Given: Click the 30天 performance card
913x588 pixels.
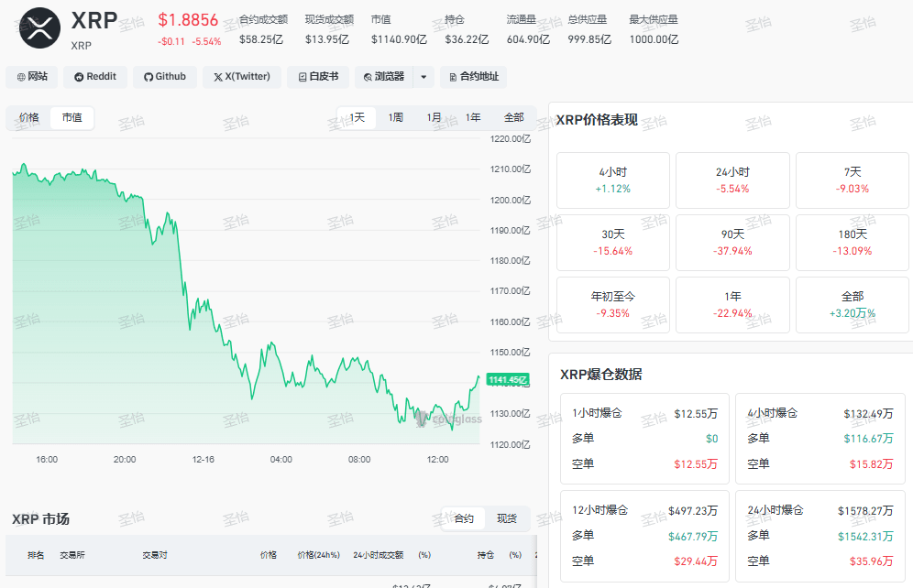Looking at the screenshot, I should tap(613, 243).
